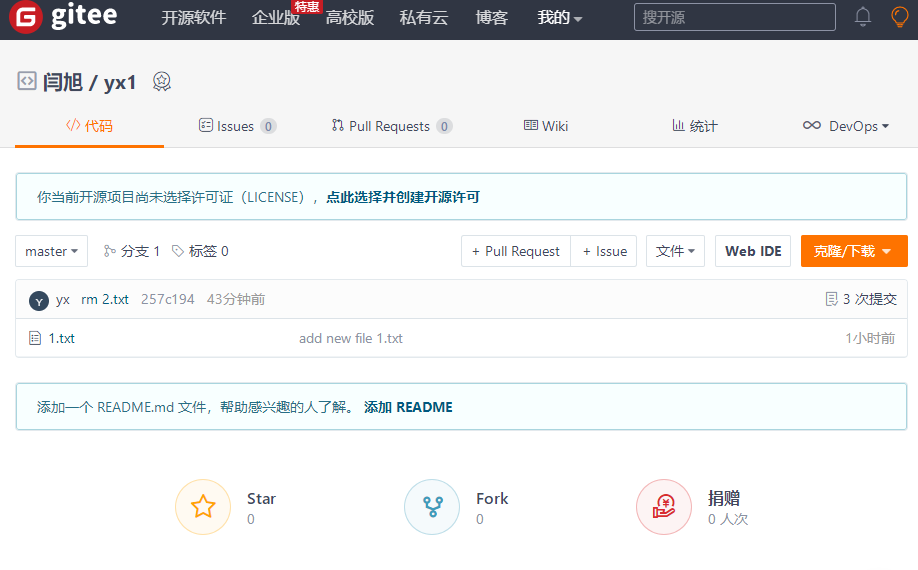Click the tag icon beside 标签 0
Viewport: 918px width, 570px height.
[x=178, y=251]
